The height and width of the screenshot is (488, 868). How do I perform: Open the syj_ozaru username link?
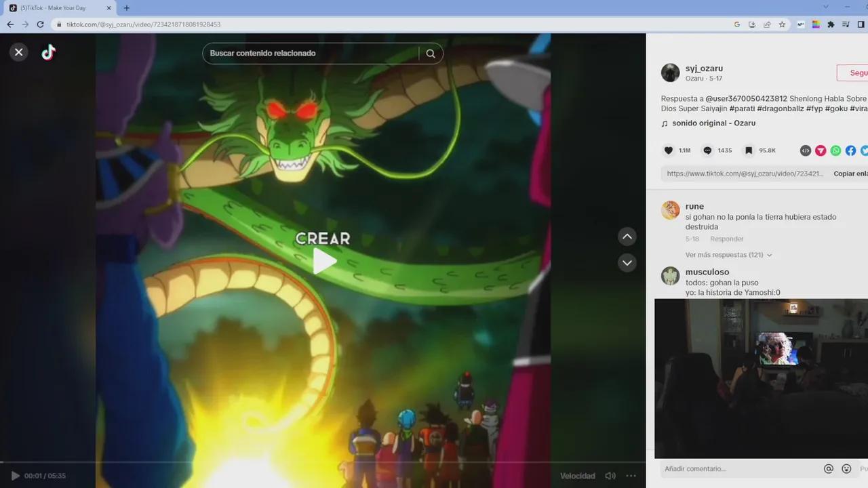pos(704,68)
